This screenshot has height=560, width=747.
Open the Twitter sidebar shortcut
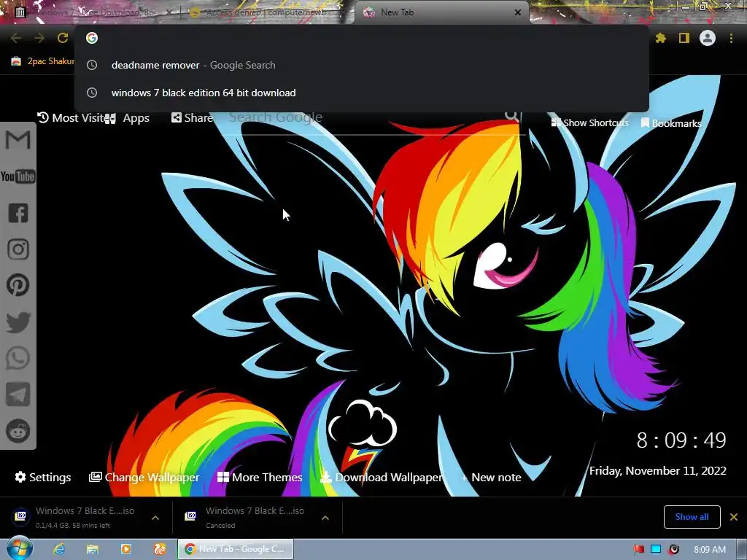click(18, 322)
